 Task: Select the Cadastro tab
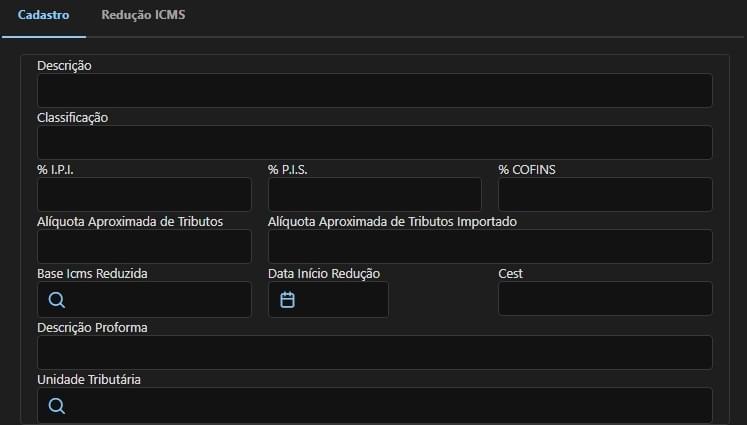pyautogui.click(x=43, y=15)
